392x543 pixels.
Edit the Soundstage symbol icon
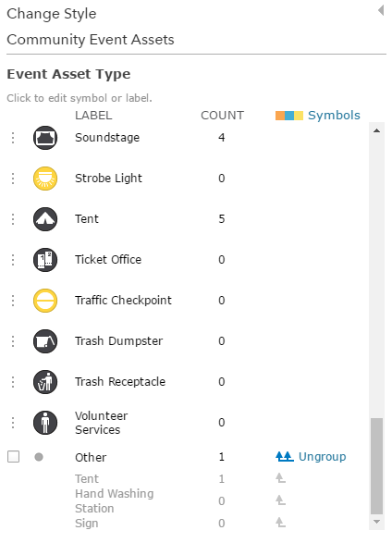(45, 138)
